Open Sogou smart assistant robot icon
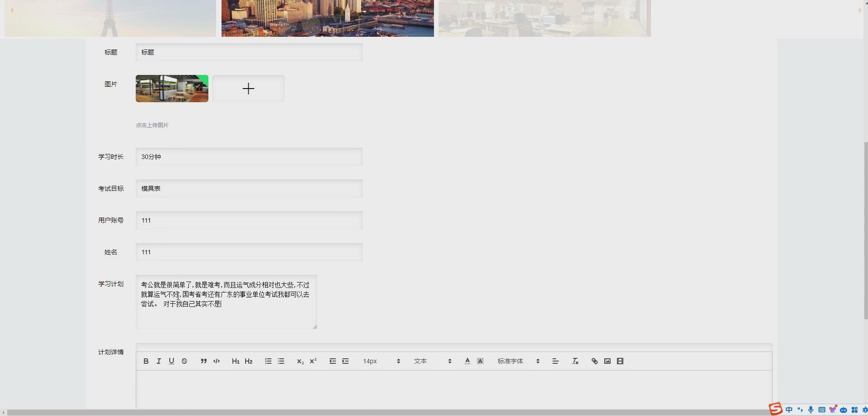This screenshot has height=416, width=868. pos(843,410)
